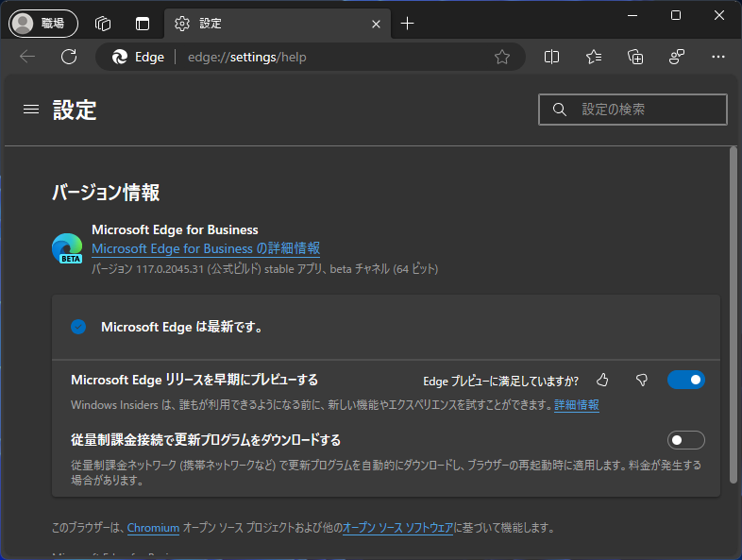
Task: Click the settings page vertical scrollbar
Action: (733, 314)
